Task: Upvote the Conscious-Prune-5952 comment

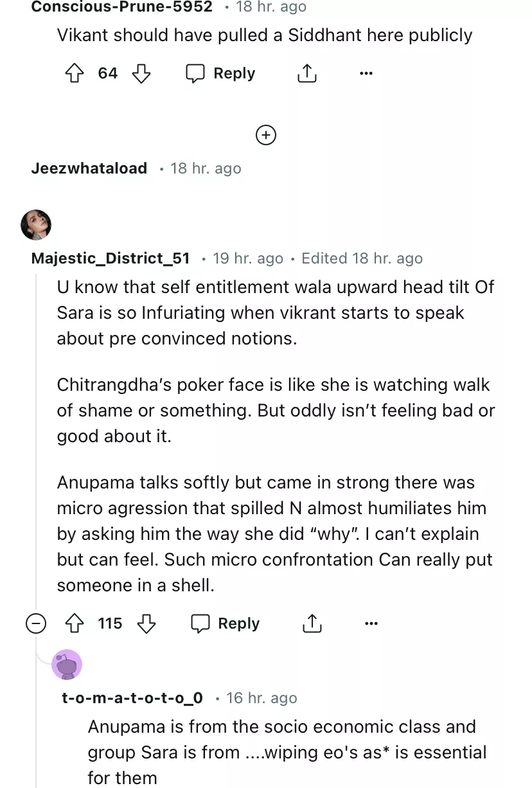Action: pos(76,73)
